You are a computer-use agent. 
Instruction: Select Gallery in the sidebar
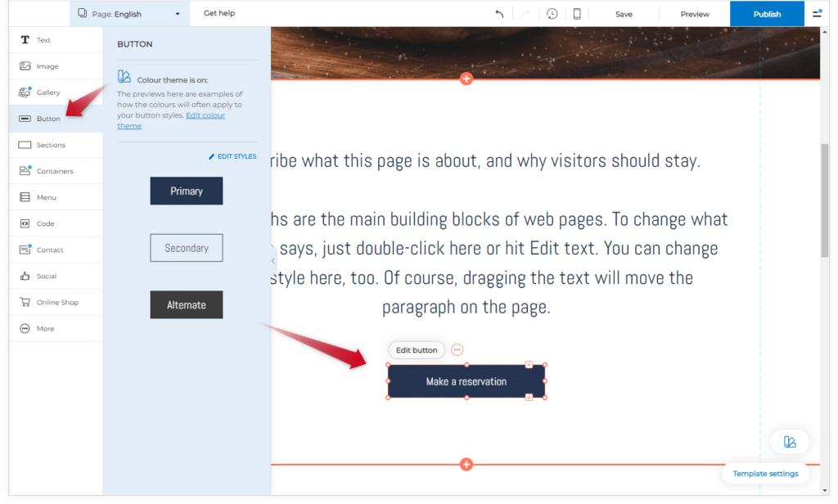48,92
